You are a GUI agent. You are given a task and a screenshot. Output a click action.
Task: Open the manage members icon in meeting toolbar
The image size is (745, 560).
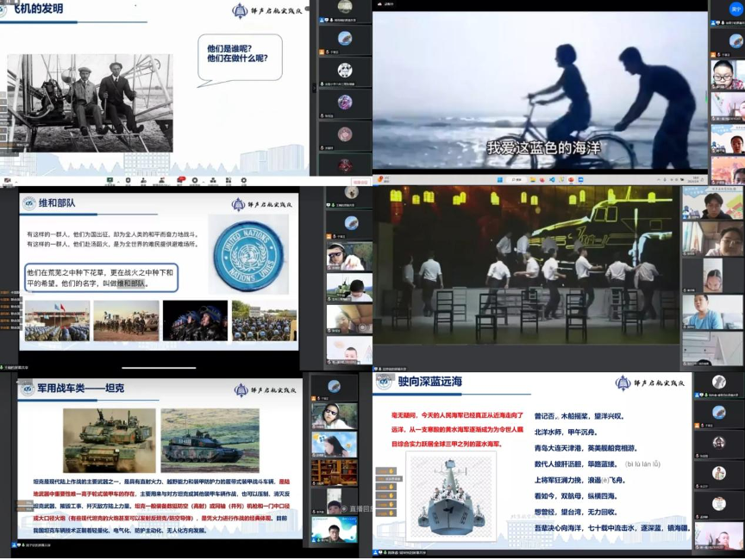tap(161, 180)
